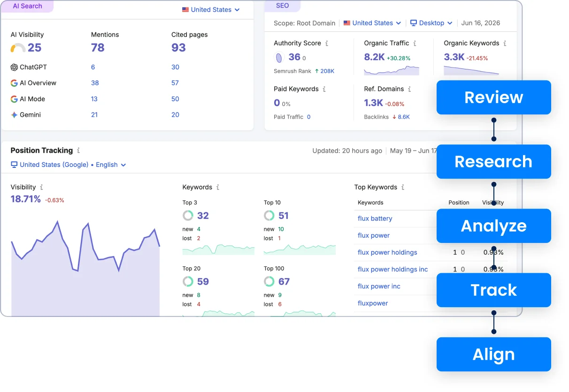Click the Gemini sparkle icon
Viewport: 569px width, 392px height.
click(14, 115)
